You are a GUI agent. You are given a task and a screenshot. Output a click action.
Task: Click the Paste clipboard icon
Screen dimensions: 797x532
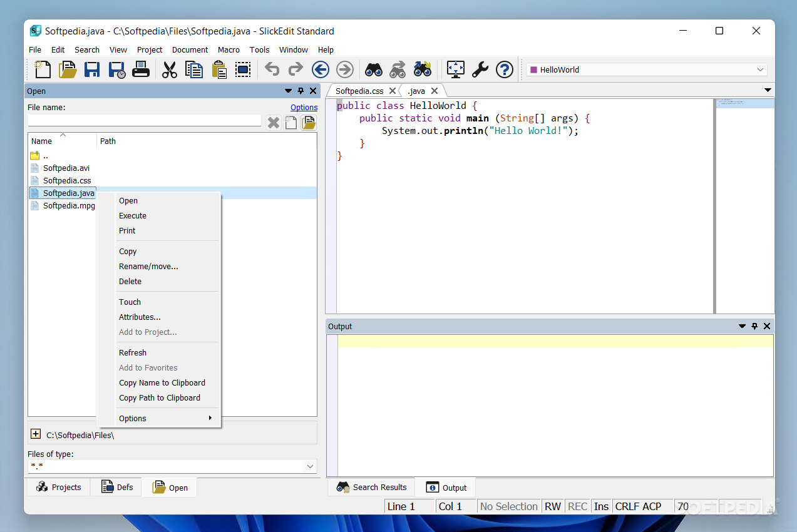[x=219, y=69]
